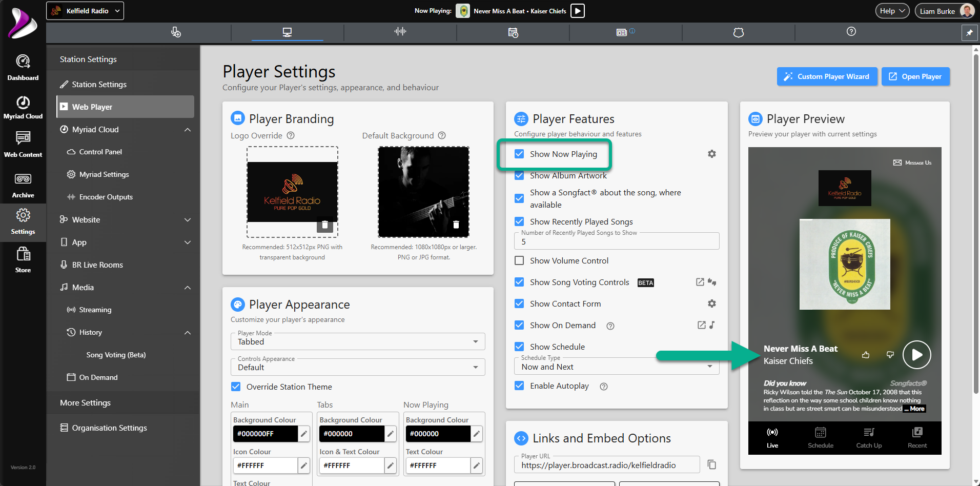Open the Schedule Type dropdown

coord(617,367)
